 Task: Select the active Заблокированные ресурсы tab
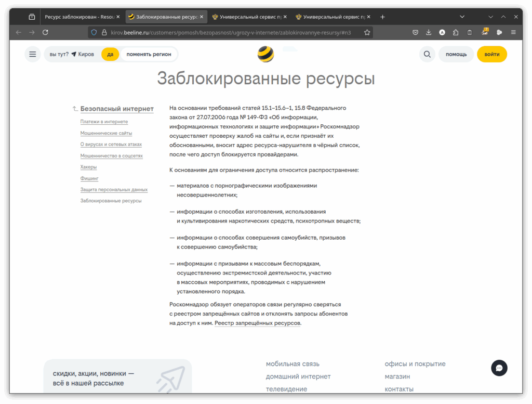tap(166, 17)
